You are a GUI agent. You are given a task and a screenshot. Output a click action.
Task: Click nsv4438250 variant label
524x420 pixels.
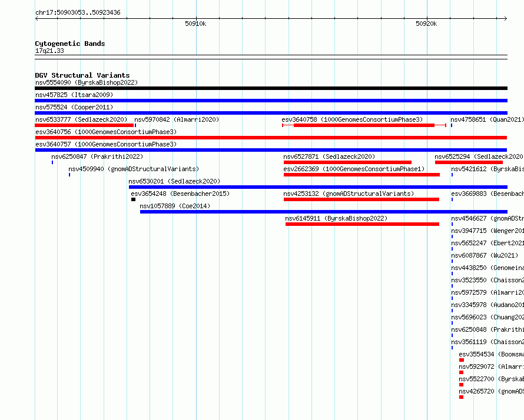(487, 268)
